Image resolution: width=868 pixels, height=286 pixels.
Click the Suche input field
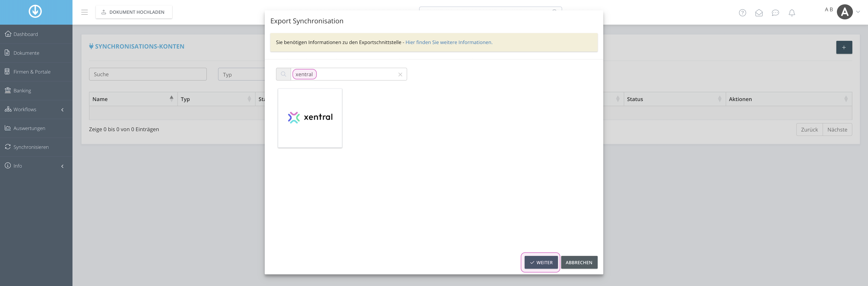click(x=148, y=74)
